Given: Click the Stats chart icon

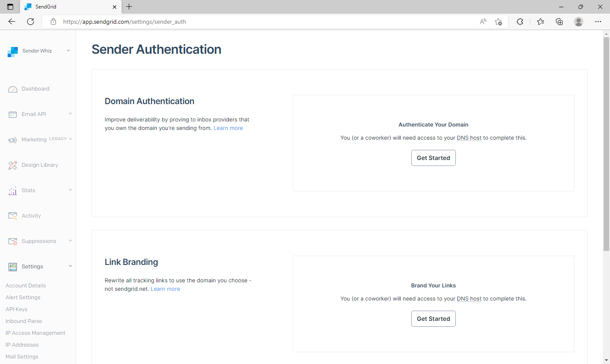Looking at the screenshot, I should pos(13,191).
